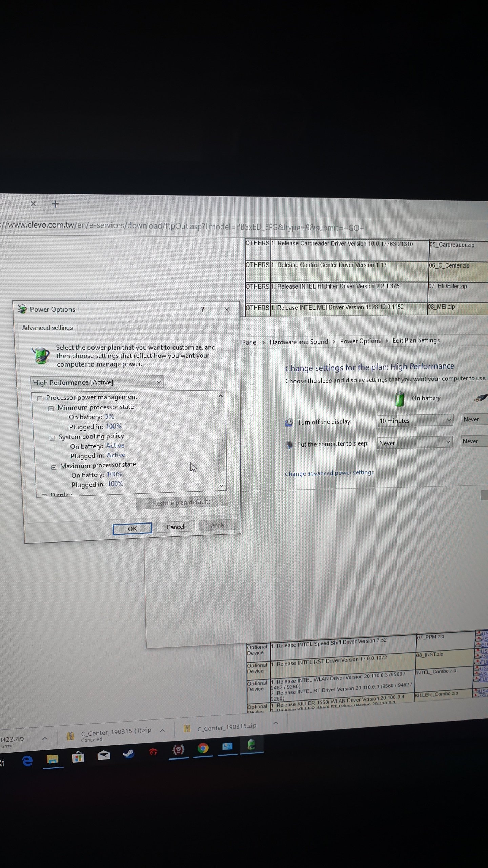Select System cooling policy Plugged in Active
Screen dimensions: 488x868
click(116, 455)
